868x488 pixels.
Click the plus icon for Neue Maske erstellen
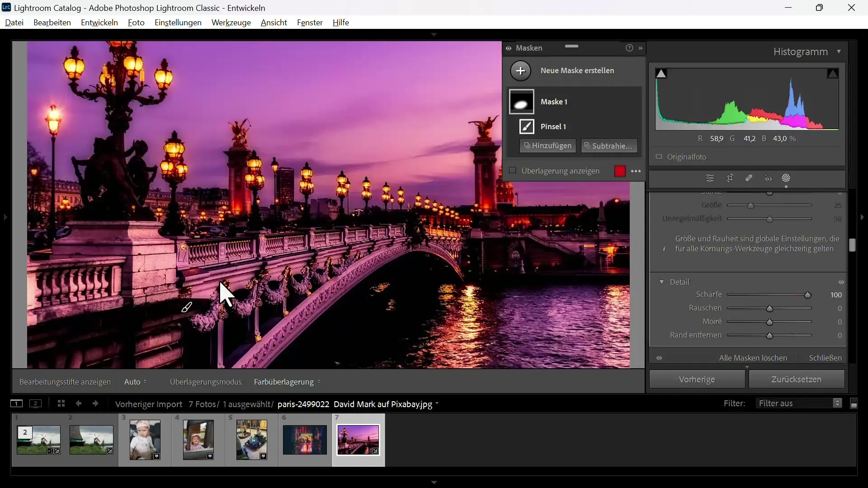521,71
